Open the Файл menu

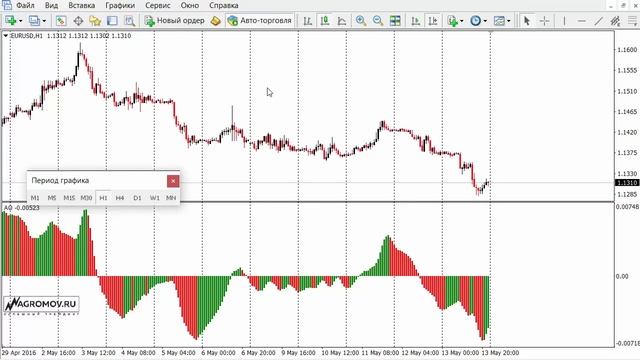click(25, 5)
